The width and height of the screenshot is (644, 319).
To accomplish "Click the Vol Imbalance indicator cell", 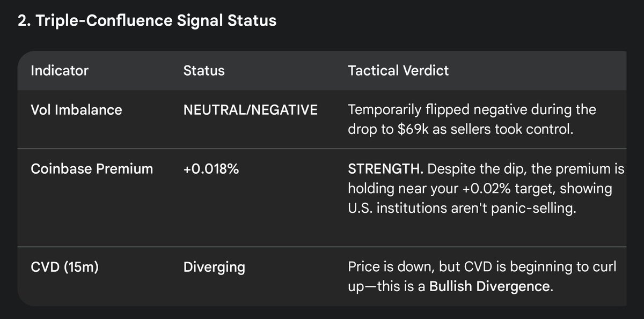I will [76, 110].
